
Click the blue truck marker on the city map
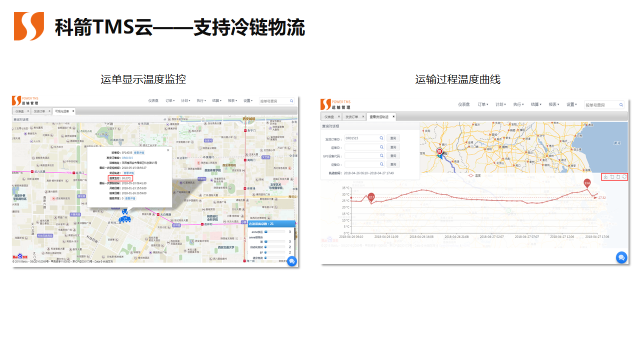click(125, 220)
